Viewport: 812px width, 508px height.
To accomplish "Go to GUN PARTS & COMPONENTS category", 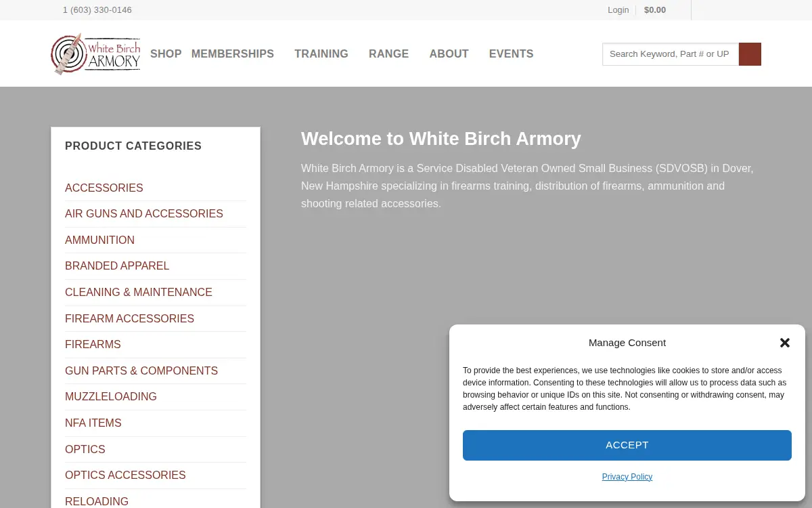I will pos(141,371).
